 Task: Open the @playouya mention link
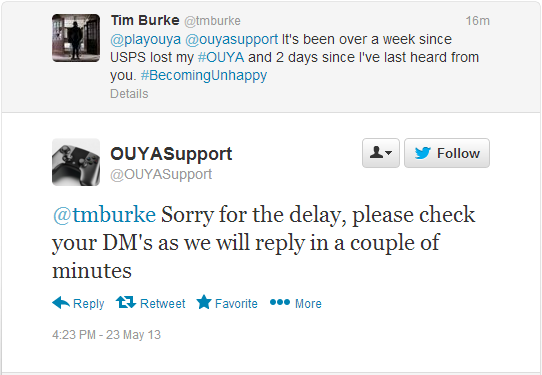(x=146, y=39)
